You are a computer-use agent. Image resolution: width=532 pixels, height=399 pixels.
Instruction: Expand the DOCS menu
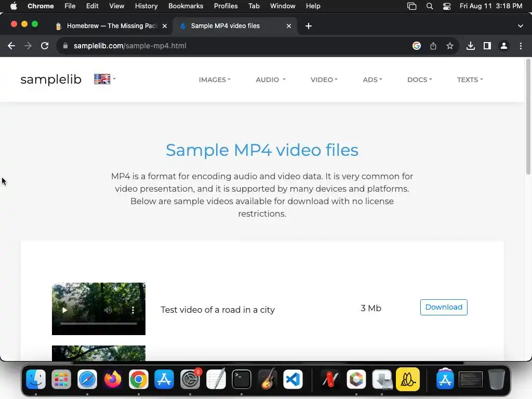pyautogui.click(x=419, y=79)
